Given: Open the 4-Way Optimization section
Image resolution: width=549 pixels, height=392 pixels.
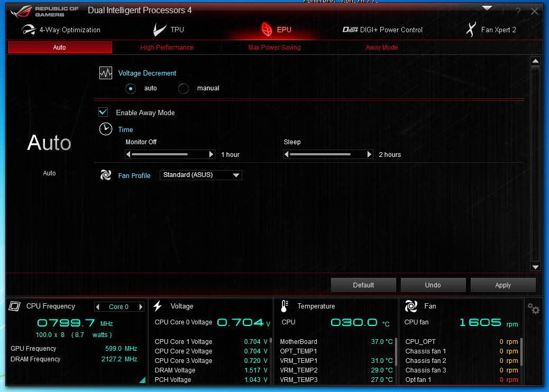Looking at the screenshot, I should (x=61, y=30).
